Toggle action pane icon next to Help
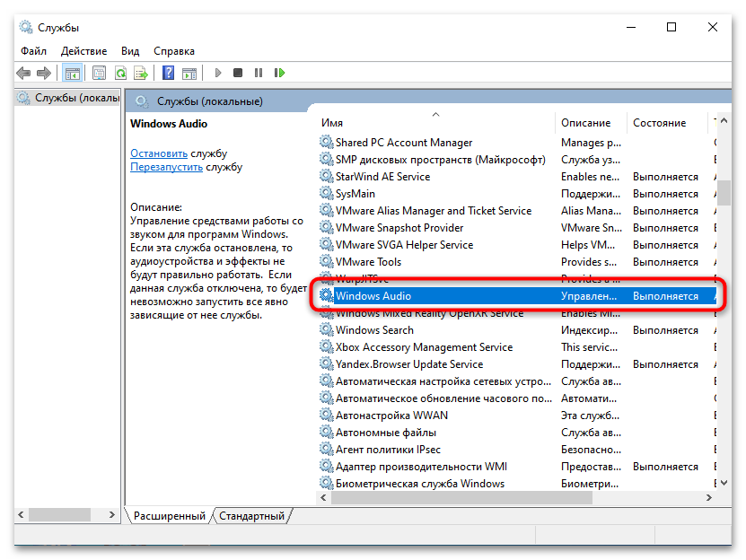746x560 pixels. (189, 73)
